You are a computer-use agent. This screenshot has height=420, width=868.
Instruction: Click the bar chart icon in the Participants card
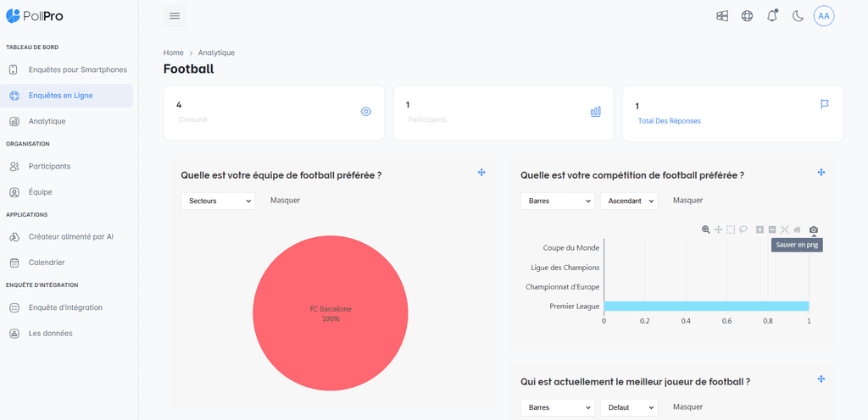click(x=595, y=111)
